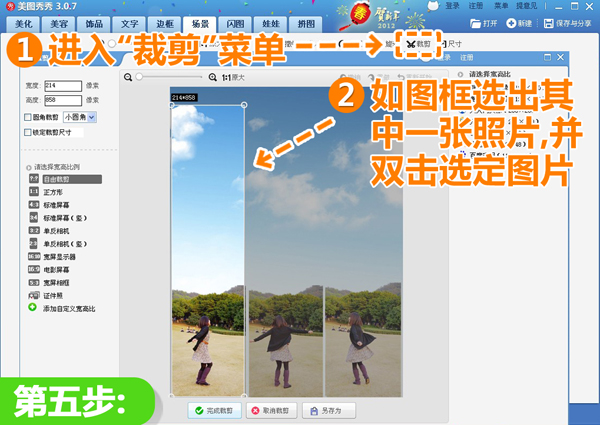Click the zoom out magnifier icon
Image resolution: width=600 pixels, height=425 pixels.
(x=128, y=77)
